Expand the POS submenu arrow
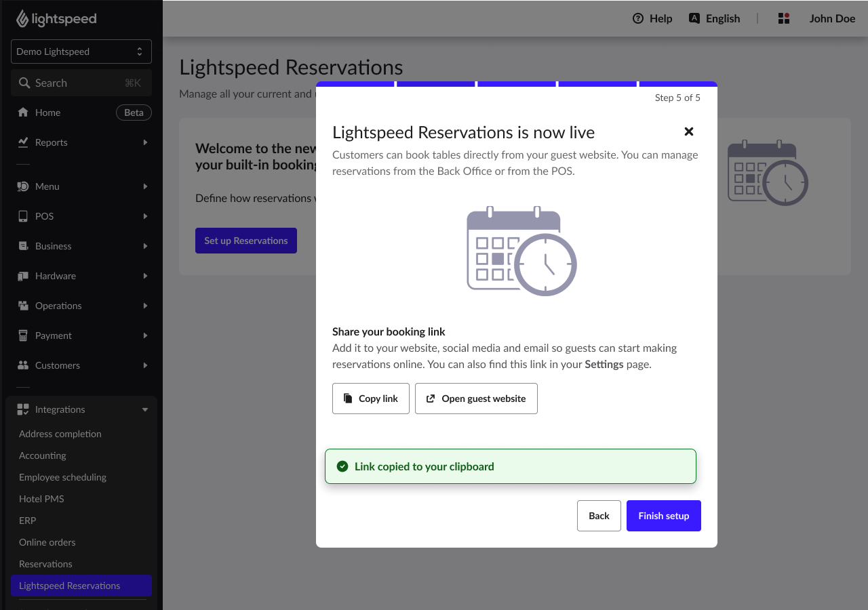Image resolution: width=868 pixels, height=610 pixels. (x=145, y=216)
